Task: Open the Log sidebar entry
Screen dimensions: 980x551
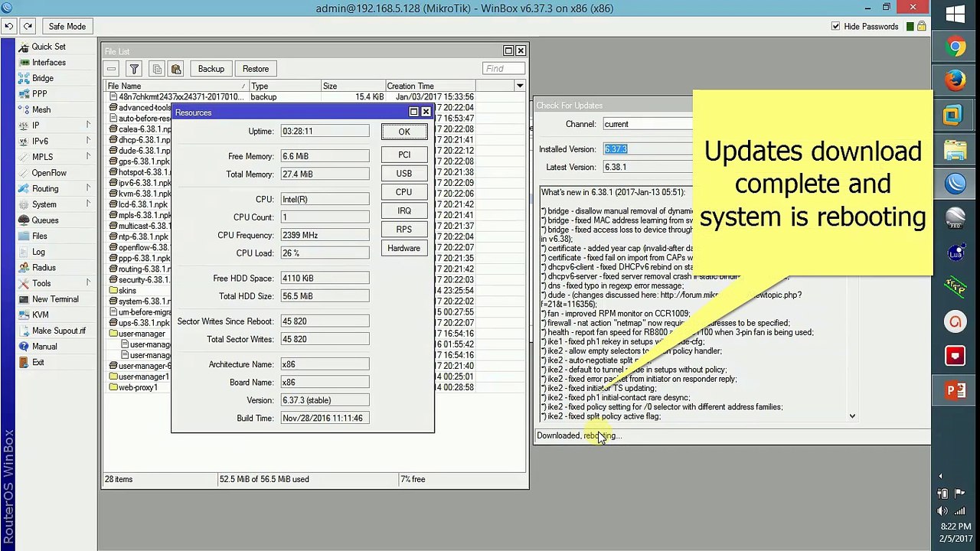Action: 38,252
